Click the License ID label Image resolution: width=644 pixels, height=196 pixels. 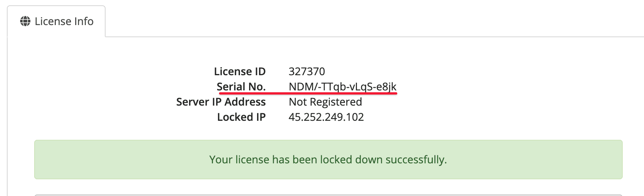240,71
